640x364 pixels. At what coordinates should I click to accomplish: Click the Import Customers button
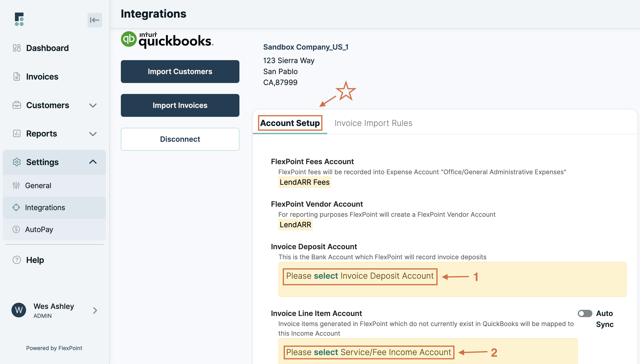[x=180, y=72]
